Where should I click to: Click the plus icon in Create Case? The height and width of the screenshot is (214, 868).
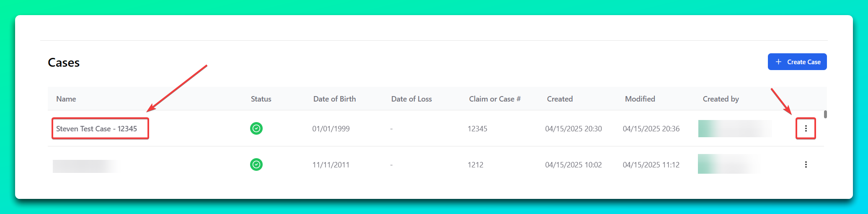[x=778, y=62]
